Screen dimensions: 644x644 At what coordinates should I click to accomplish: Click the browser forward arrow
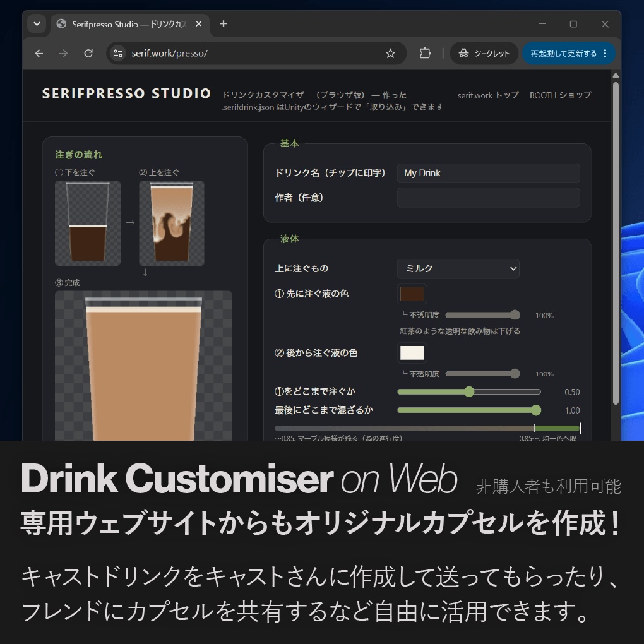pyautogui.click(x=63, y=54)
